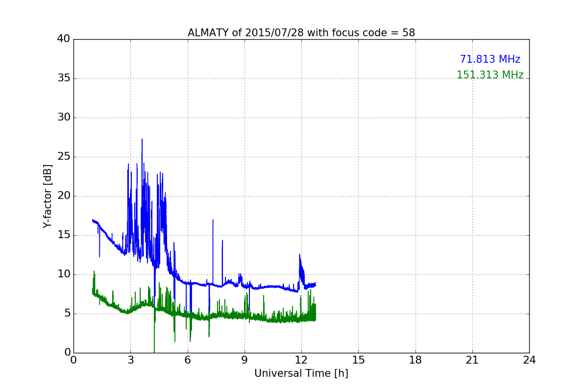Image resolution: width=588 pixels, height=392 pixels.
Task: Click the x-axis tick label 3
Action: click(x=131, y=360)
